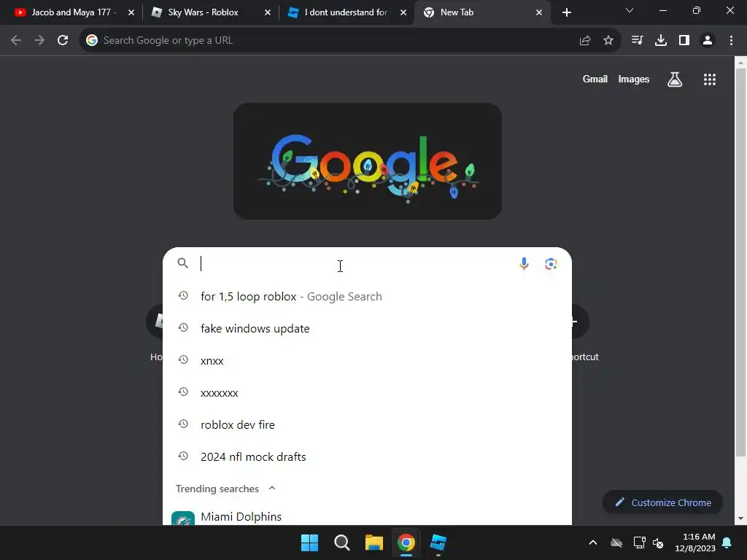Click the browser forward arrow

39,41
